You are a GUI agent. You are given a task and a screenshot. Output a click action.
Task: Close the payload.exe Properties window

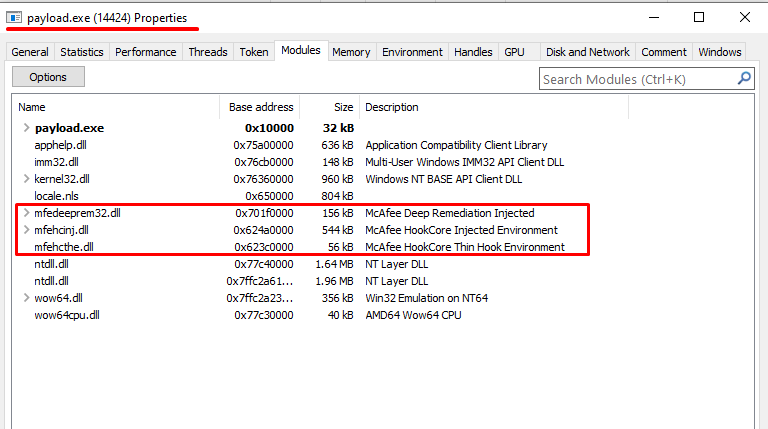click(x=744, y=18)
